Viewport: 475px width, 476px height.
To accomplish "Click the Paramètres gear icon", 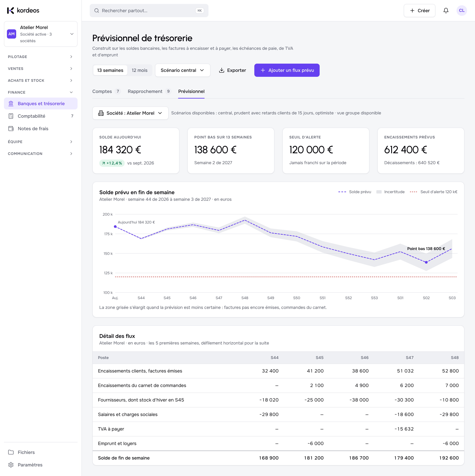I will point(11,465).
